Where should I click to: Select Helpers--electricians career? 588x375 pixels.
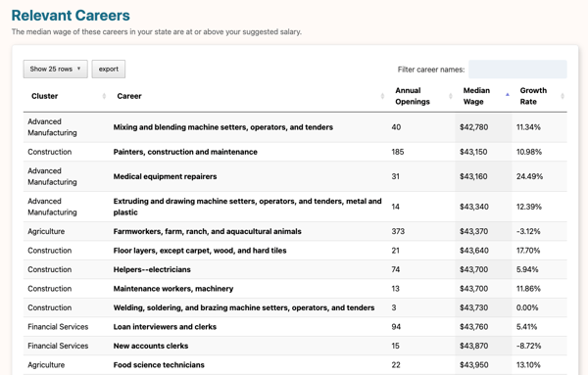tap(152, 269)
